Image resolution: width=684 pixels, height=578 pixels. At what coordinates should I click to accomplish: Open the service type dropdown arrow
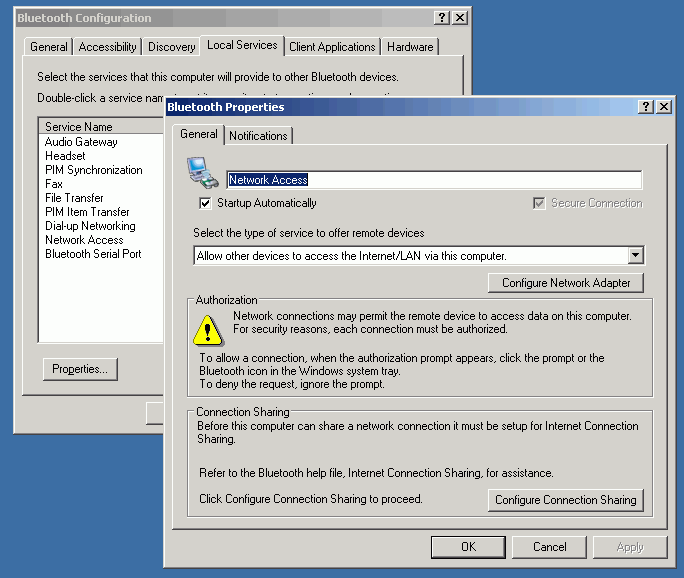[636, 255]
